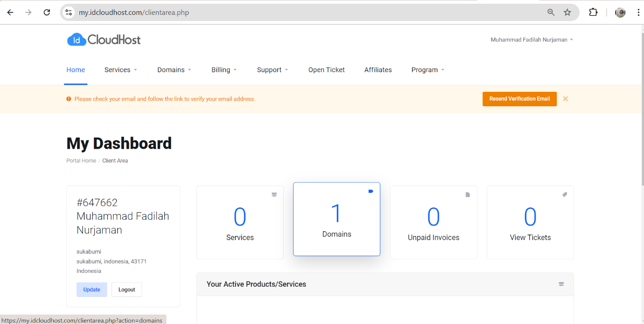This screenshot has height=324, width=644.
Task: Click the Your Active Products/Services title
Action: click(256, 284)
